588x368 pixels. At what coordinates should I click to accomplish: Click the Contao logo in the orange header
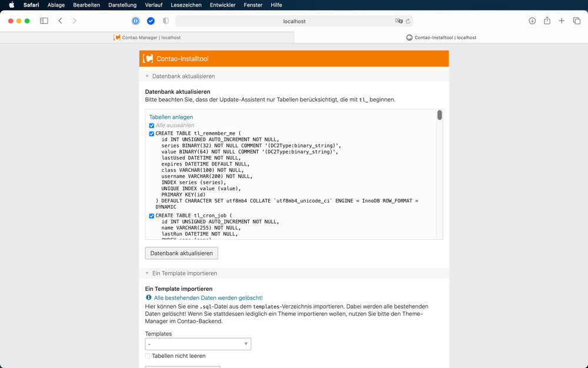[x=148, y=58]
